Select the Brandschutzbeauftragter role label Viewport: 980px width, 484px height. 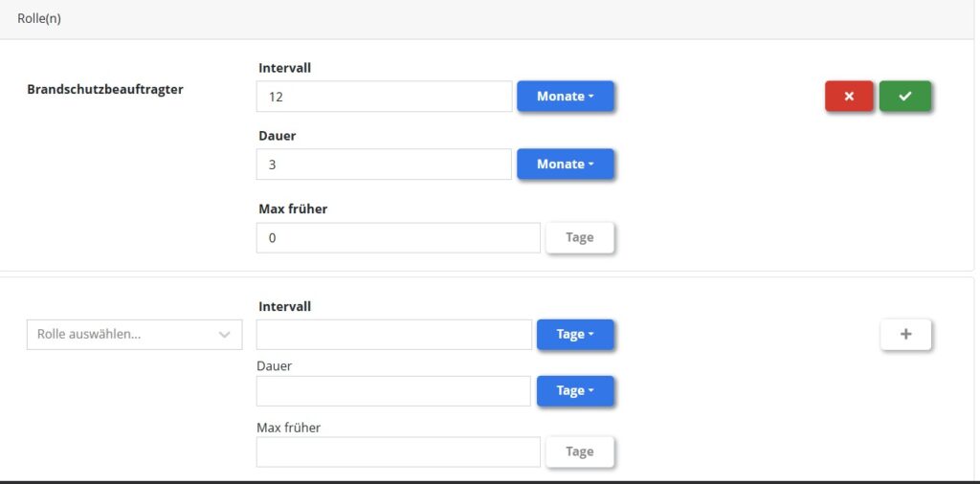(104, 90)
